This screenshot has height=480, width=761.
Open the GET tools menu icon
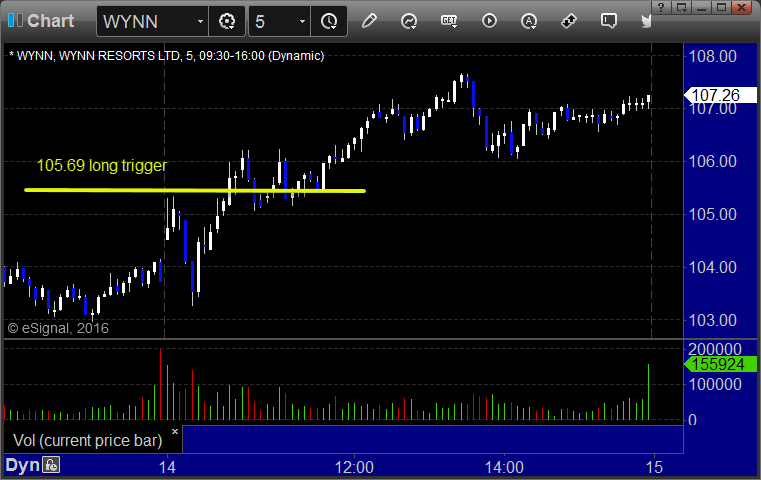(449, 21)
